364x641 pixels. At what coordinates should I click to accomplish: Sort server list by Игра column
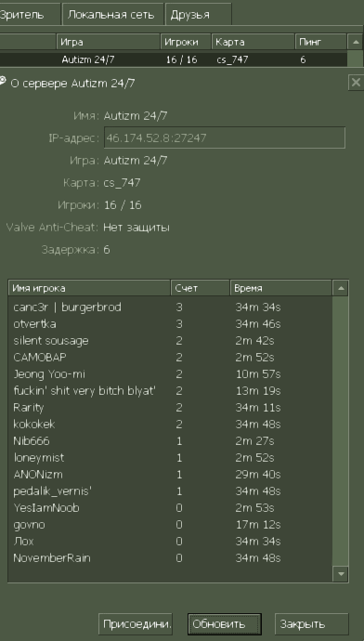[109, 42]
